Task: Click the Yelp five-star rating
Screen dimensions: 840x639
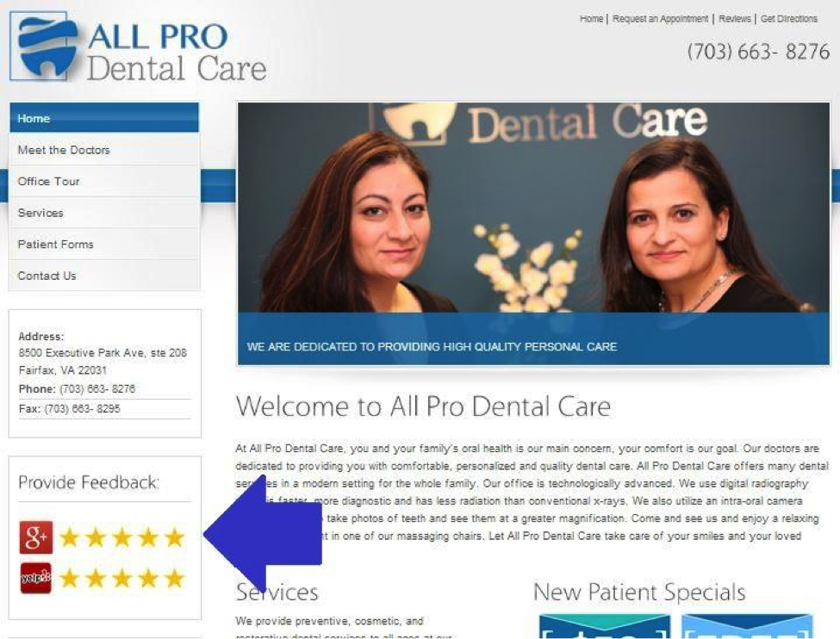Action: [122, 579]
